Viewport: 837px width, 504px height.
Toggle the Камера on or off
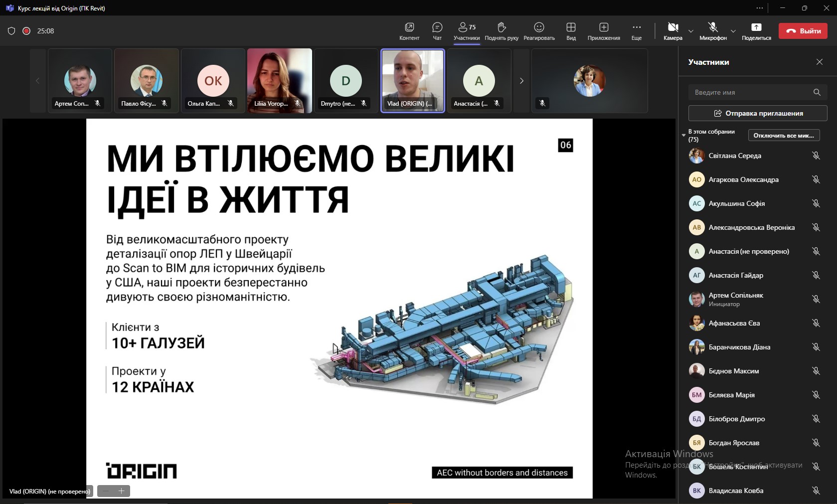(x=673, y=31)
